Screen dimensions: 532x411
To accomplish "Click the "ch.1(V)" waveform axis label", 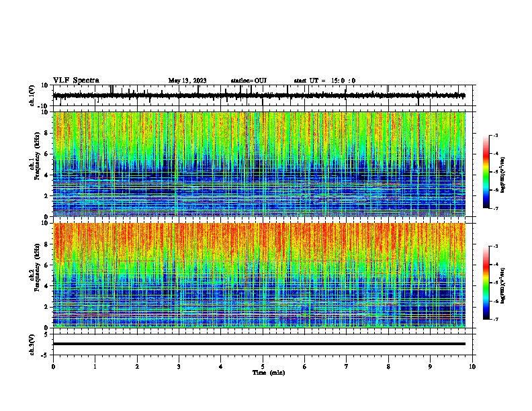I will [32, 95].
